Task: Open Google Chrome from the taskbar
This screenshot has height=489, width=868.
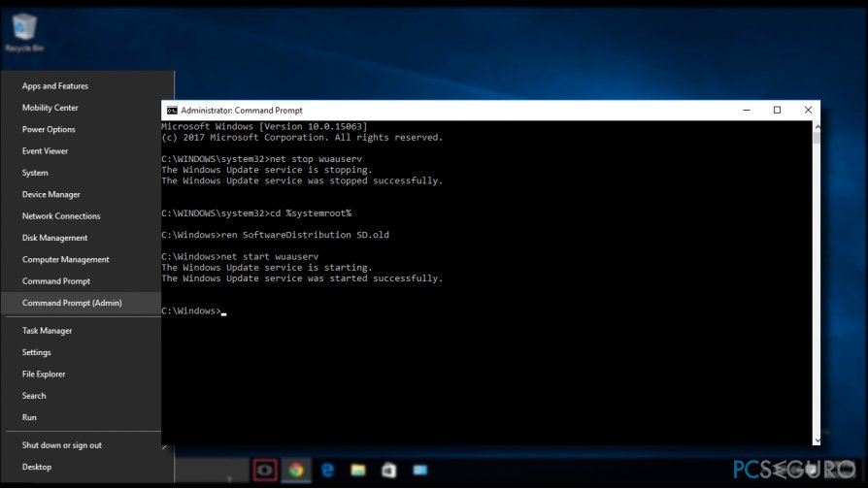Action: [296, 471]
